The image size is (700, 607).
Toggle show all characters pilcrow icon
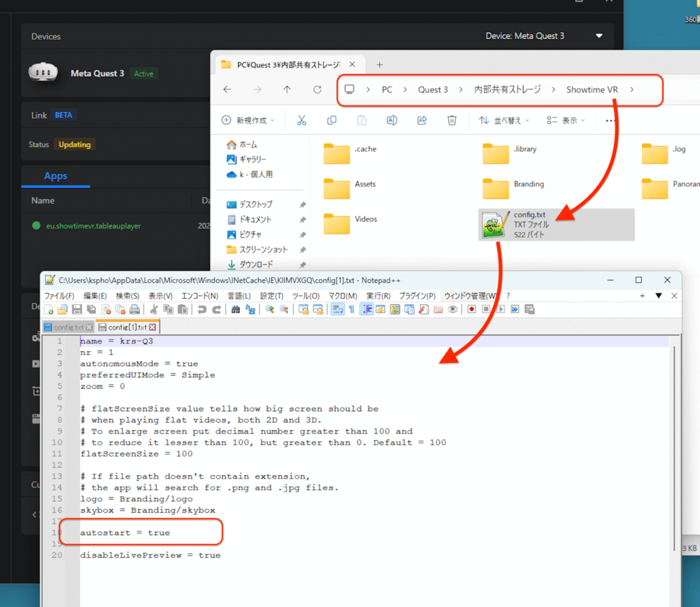(351, 310)
